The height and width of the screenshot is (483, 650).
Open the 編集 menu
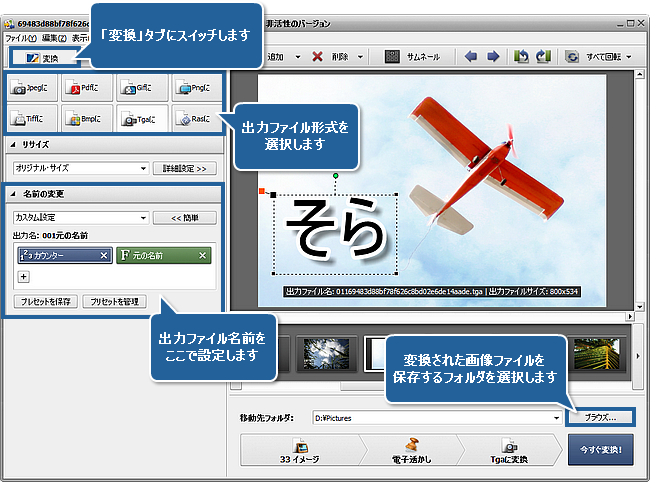pyautogui.click(x=54, y=38)
